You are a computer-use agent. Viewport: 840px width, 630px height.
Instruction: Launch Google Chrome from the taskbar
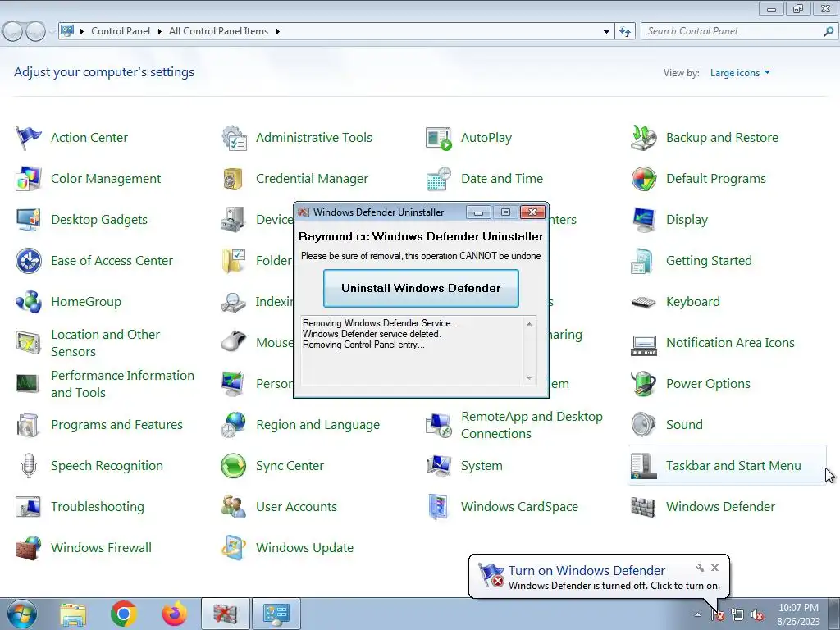tap(124, 614)
